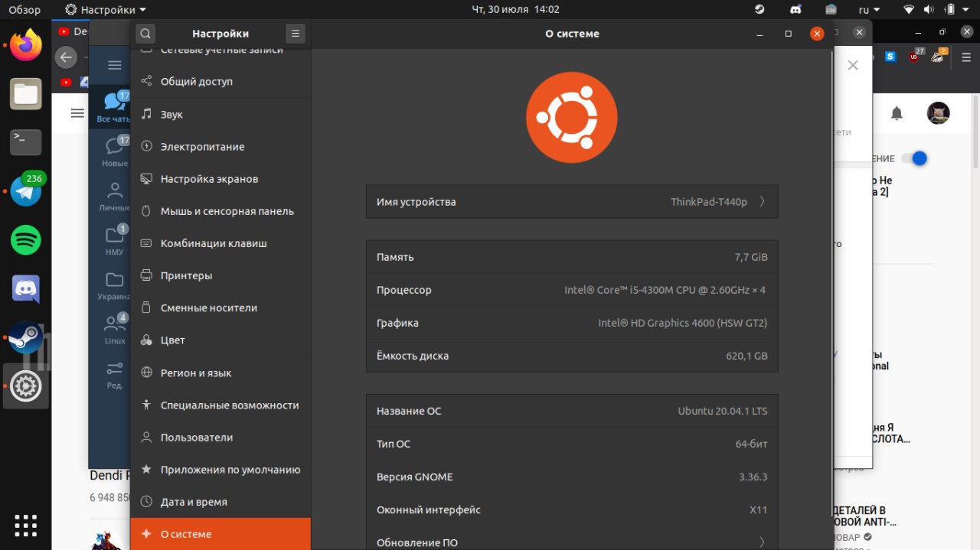Launch Firefox from the dock

26,45
